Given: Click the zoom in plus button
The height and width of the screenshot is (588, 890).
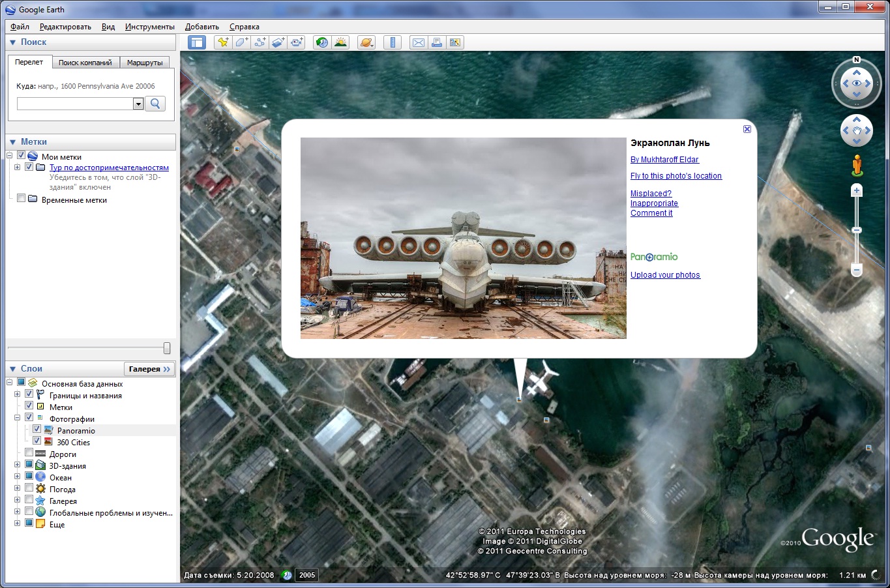Looking at the screenshot, I should (x=857, y=190).
